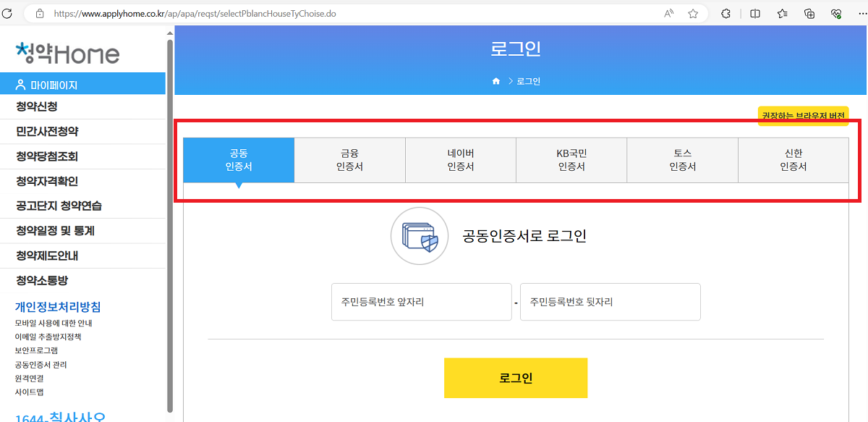
Task: Switch to the 토스 인증서 tab
Action: 682,160
